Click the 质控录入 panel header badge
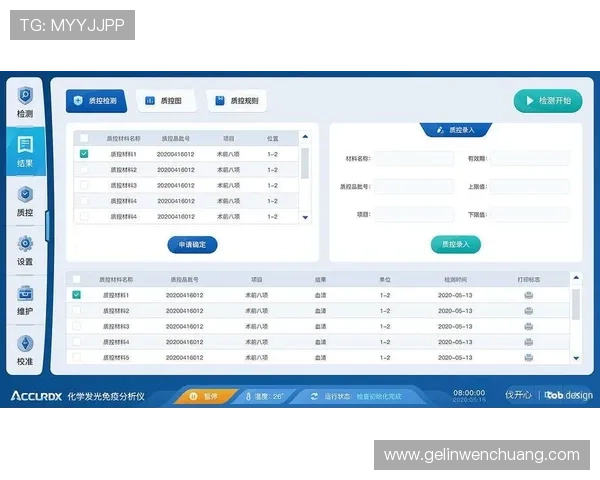600x480 pixels. pyautogui.click(x=456, y=130)
